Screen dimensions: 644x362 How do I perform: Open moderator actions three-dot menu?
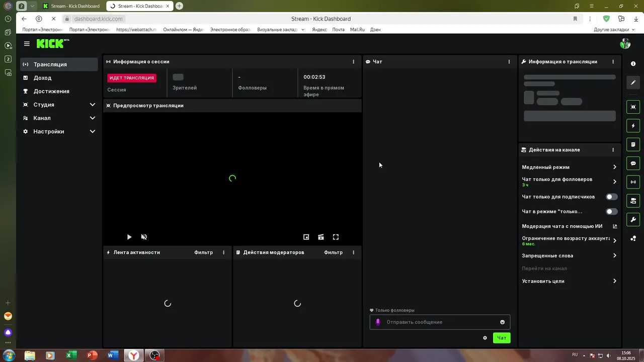coord(353,252)
